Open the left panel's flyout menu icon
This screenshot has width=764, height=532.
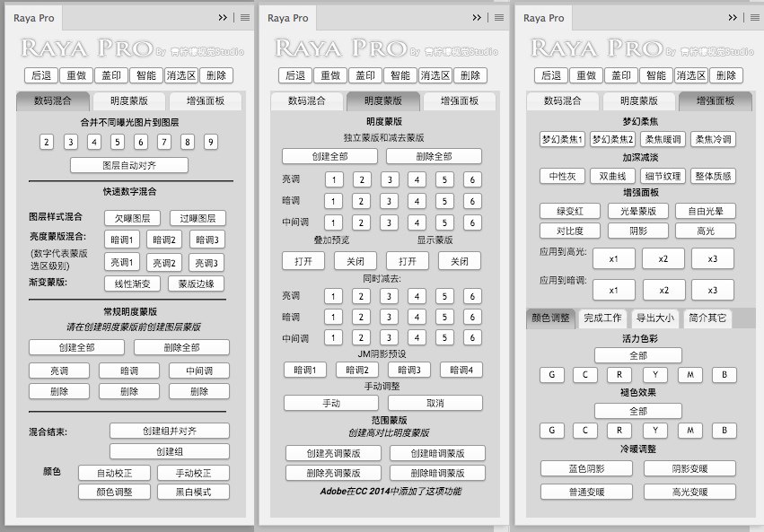(x=245, y=18)
